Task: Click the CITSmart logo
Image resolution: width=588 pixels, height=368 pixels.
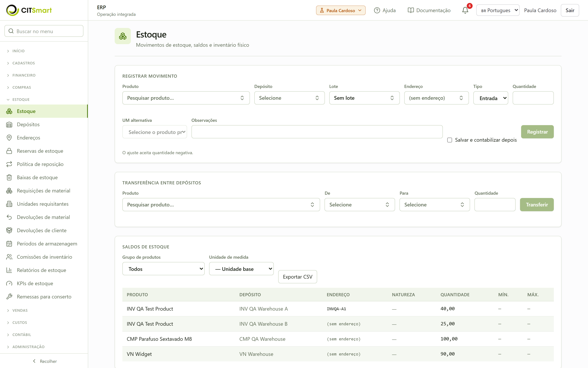Action: point(29,10)
